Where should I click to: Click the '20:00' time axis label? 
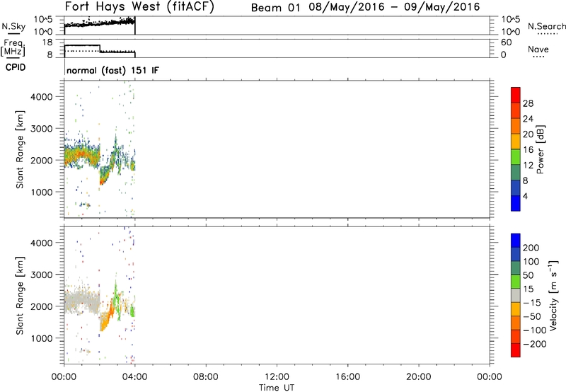(x=418, y=377)
